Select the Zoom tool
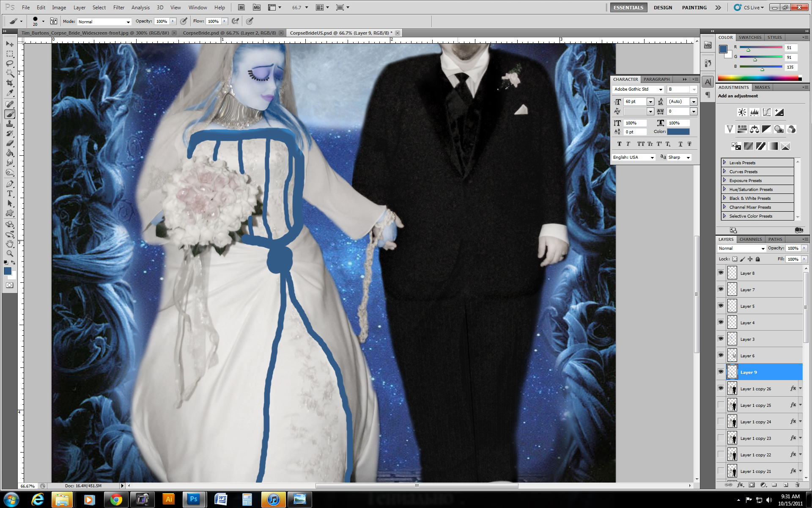Screen dimensions: 812x508 (10, 254)
